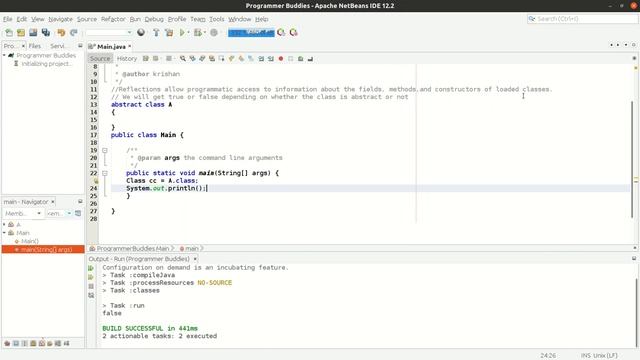Click the Redo toolbar icon
640x360 pixels.
73,33
